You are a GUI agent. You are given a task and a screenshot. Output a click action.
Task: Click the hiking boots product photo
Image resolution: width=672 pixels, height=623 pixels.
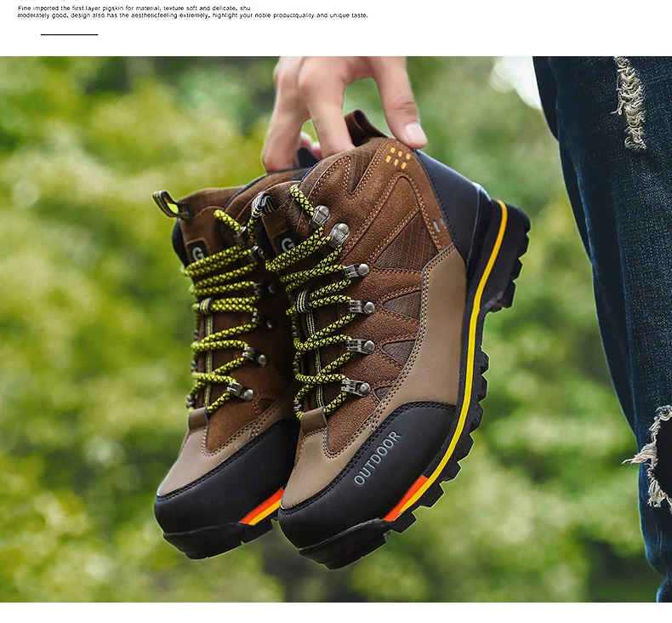click(336, 329)
